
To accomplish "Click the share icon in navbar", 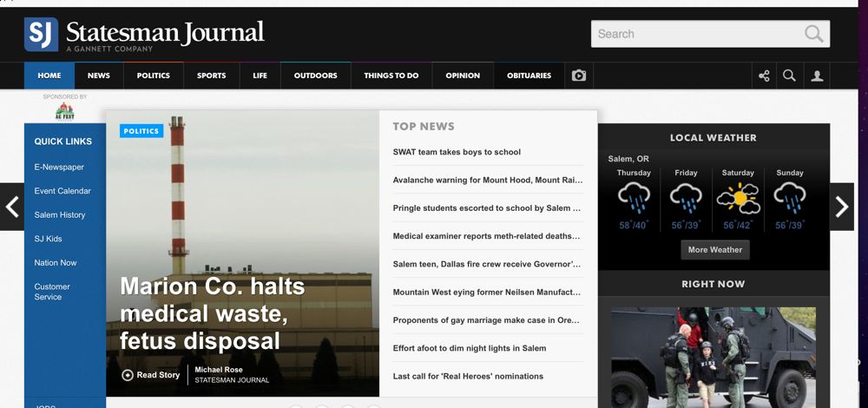I will click(x=764, y=76).
